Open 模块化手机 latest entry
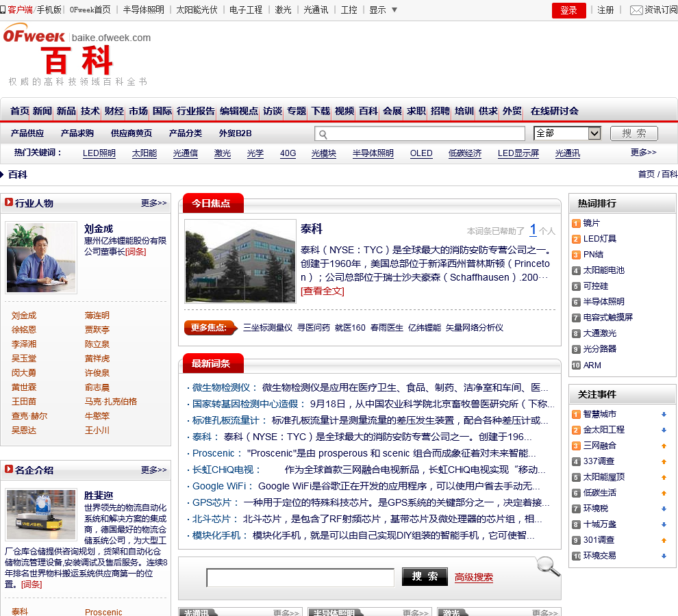The image size is (678, 616). tap(216, 535)
